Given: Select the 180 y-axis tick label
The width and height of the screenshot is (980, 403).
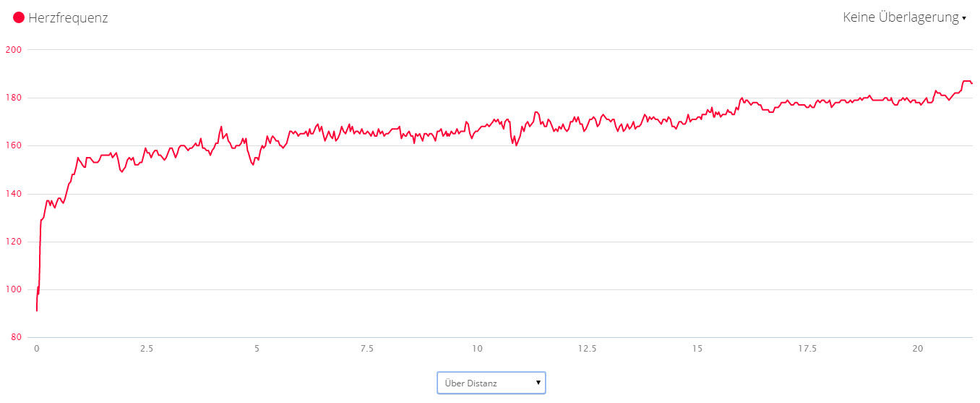Looking at the screenshot, I should (x=14, y=98).
